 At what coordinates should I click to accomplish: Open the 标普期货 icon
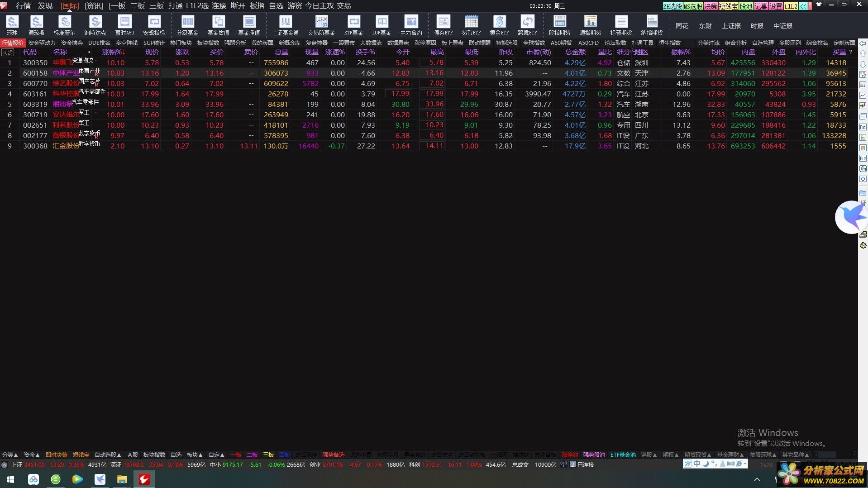tap(621, 25)
